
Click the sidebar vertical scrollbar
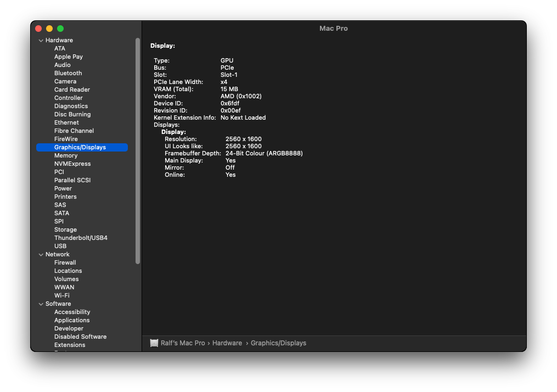[x=138, y=151]
